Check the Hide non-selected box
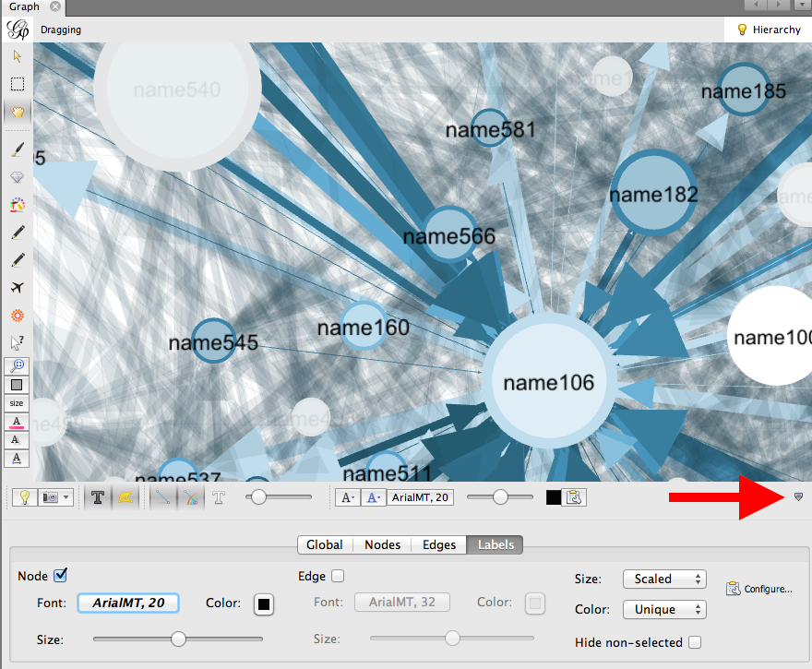The width and height of the screenshot is (812, 669). point(695,642)
